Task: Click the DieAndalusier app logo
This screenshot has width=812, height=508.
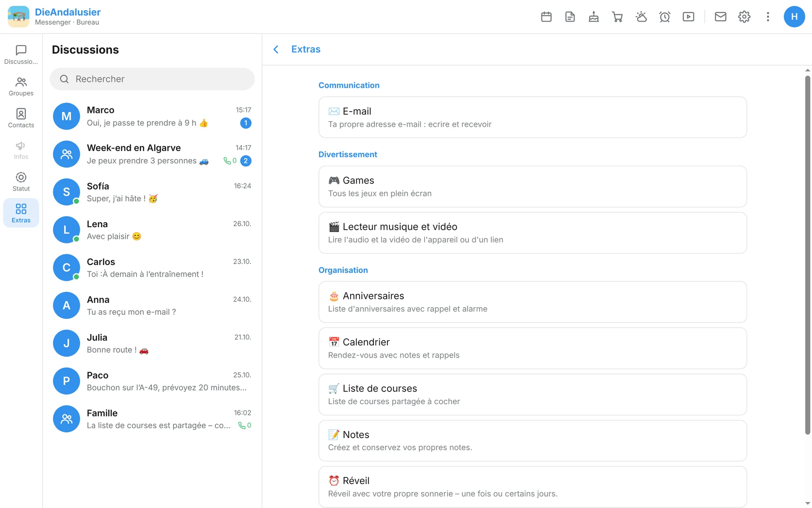Action: 18,17
